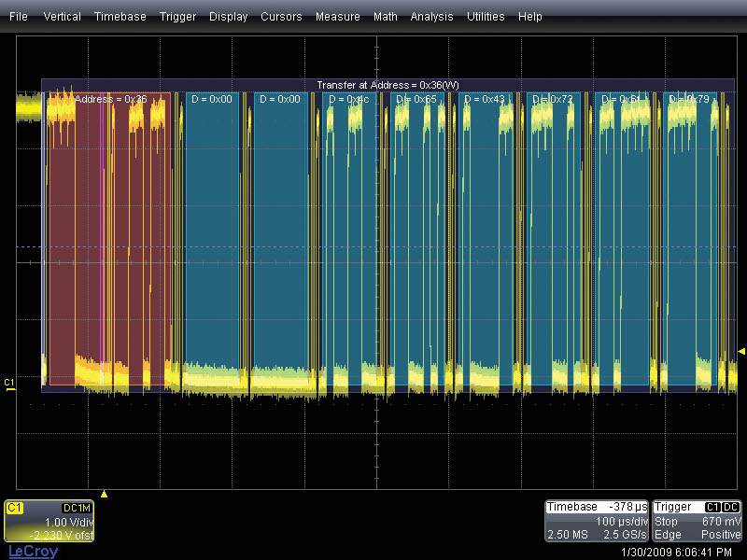Screen dimensions: 747x560
Task: Open the Utilities menu
Action: pyautogui.click(x=486, y=17)
